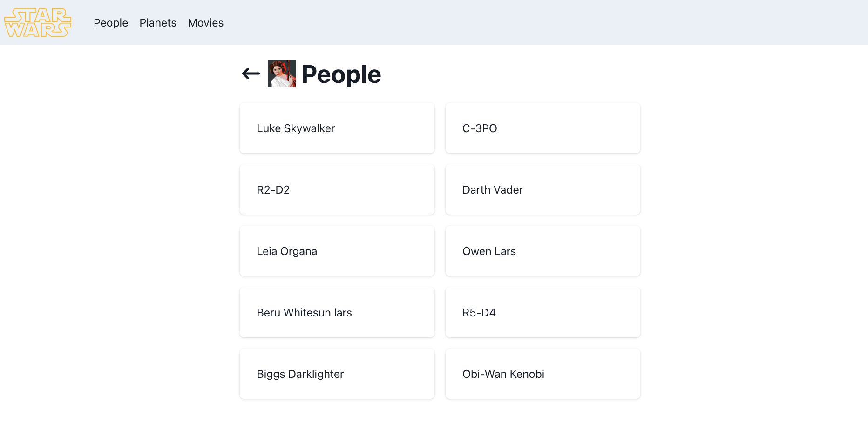Open the Planets nav link
Image resolution: width=868 pixels, height=437 pixels.
158,23
